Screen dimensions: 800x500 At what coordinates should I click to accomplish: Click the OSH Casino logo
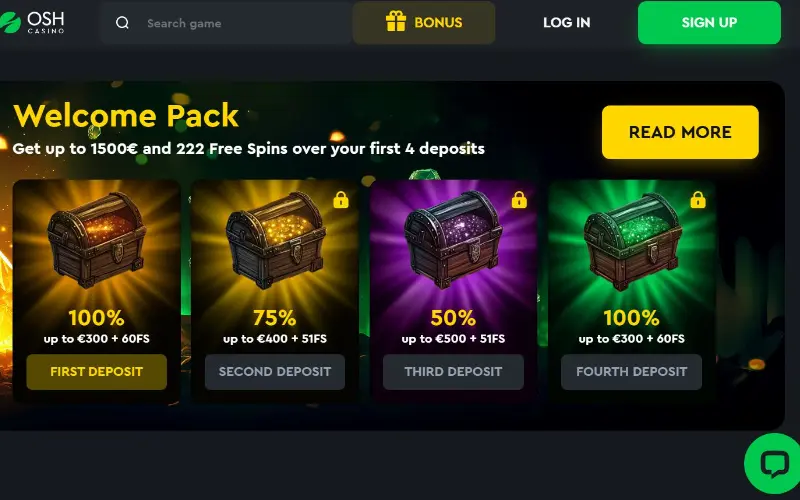(x=32, y=22)
